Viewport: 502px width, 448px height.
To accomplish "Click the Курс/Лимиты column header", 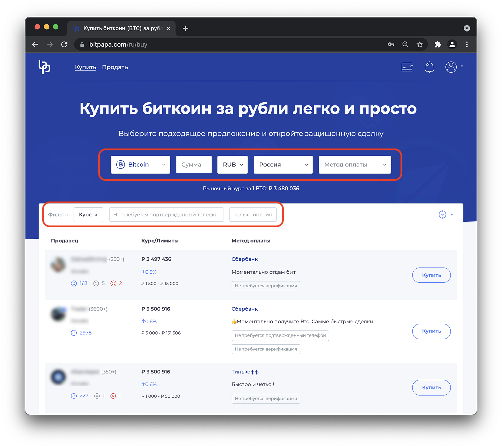I will point(160,241).
